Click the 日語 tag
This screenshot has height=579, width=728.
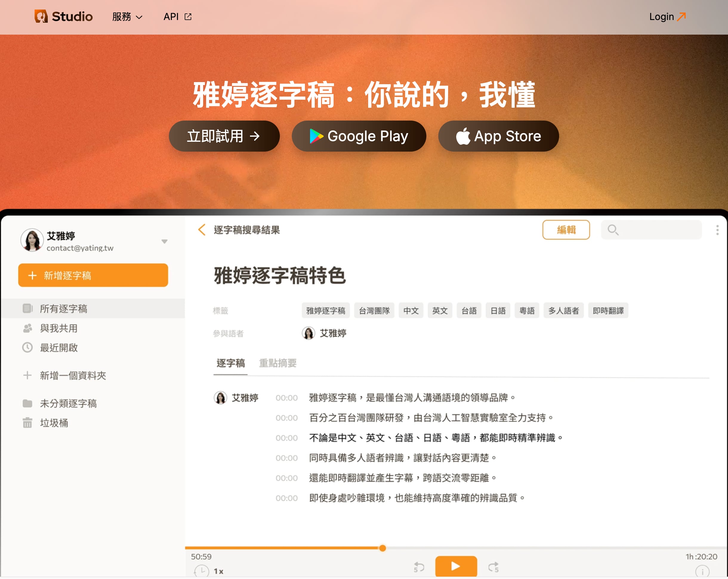(498, 310)
